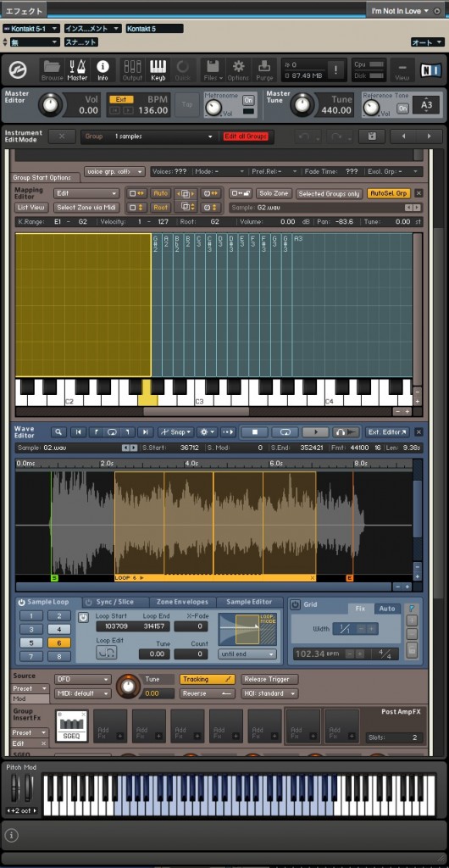Toggle the Grid power button
This screenshot has height=868, width=449.
point(296,604)
